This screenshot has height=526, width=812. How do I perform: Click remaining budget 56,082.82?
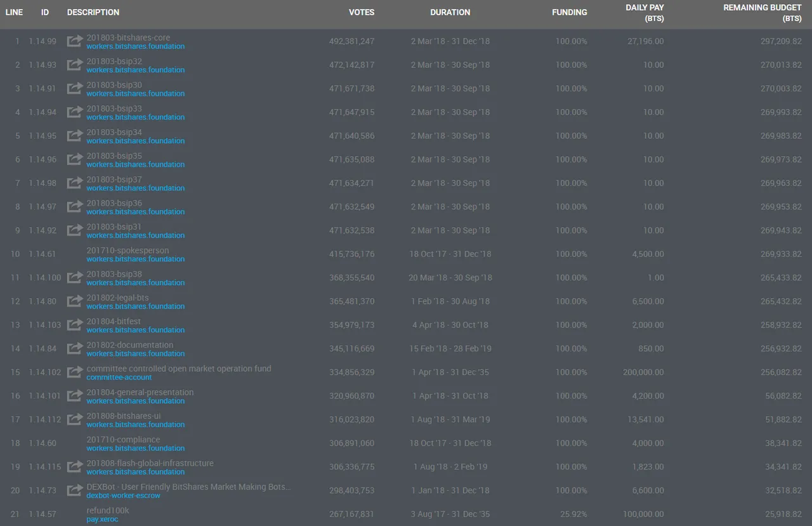(783, 396)
